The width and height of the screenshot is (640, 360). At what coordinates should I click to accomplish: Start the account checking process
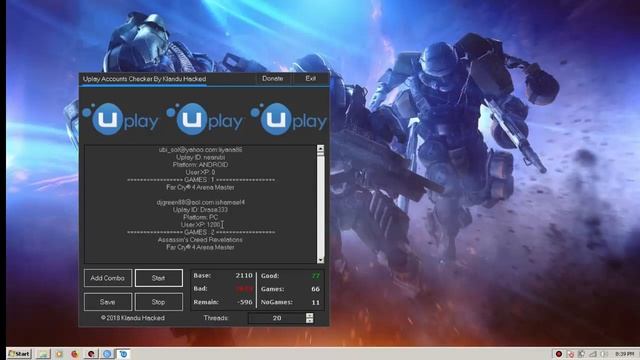click(x=158, y=278)
